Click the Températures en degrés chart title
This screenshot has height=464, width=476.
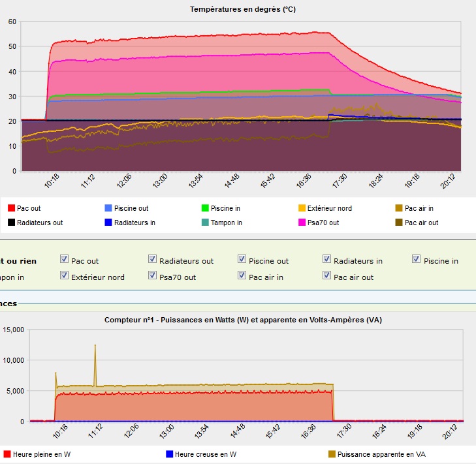(x=243, y=9)
